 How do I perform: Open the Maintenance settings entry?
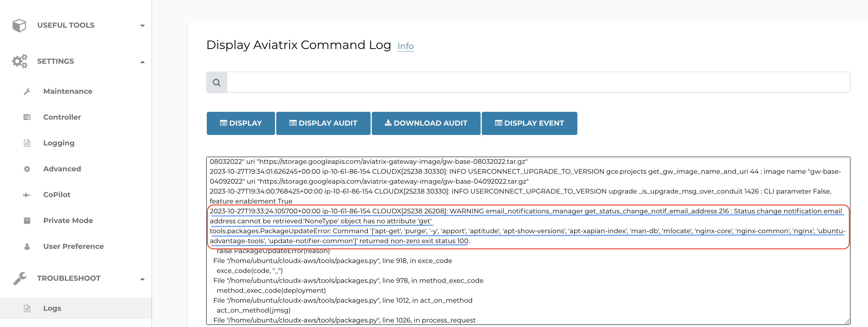(68, 91)
